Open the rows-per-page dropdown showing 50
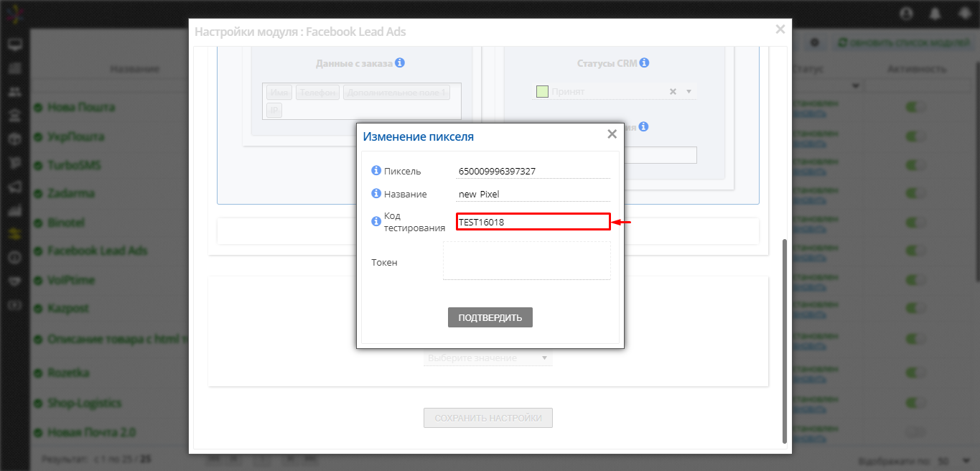 953,460
